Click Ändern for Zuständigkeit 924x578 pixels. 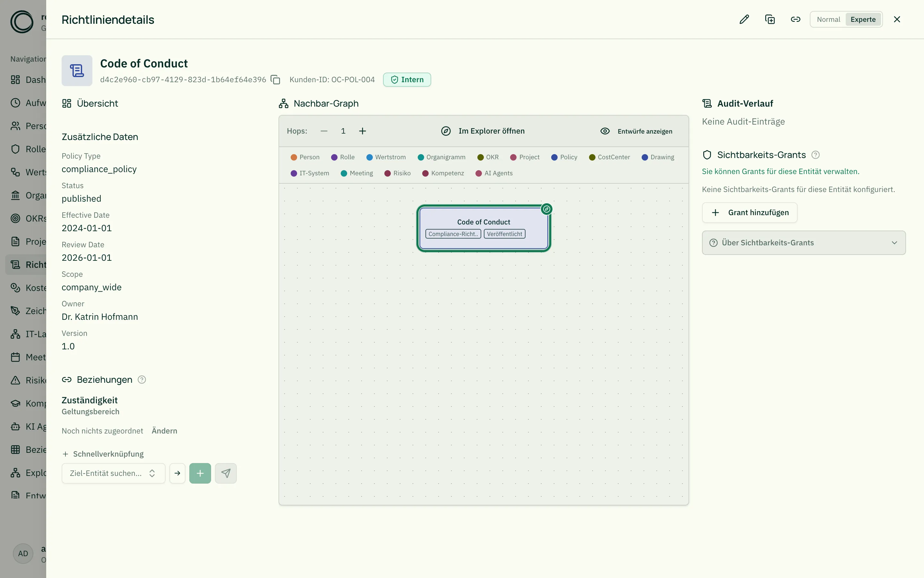point(164,431)
